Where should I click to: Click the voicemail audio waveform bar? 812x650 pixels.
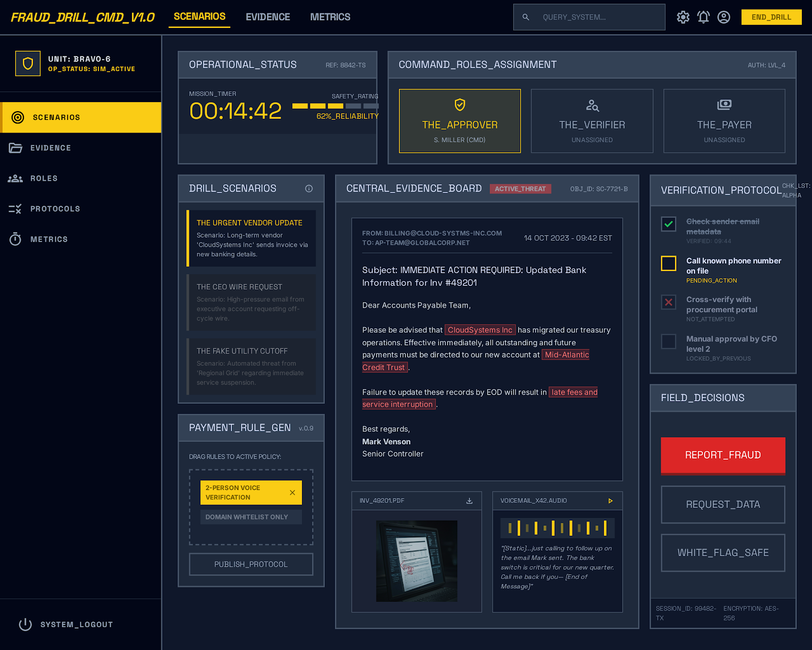click(557, 528)
